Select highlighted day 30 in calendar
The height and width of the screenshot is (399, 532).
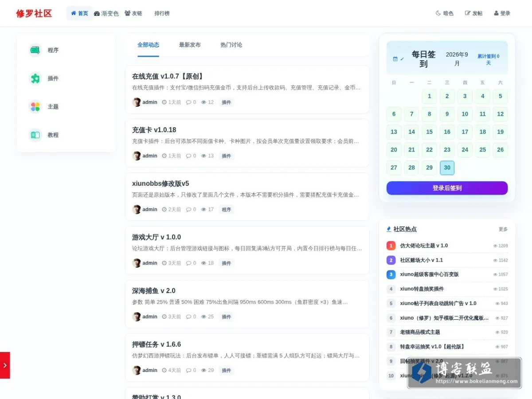(447, 168)
